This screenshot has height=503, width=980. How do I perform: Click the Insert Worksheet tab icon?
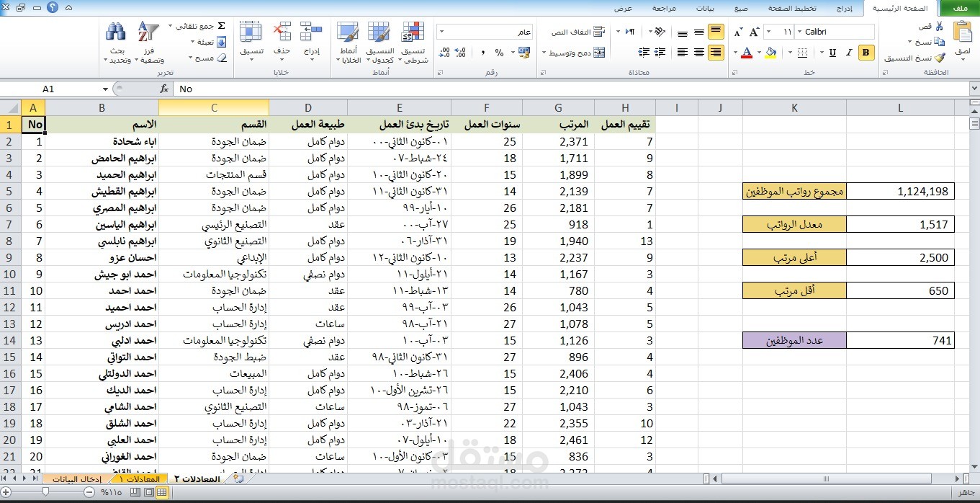[238, 478]
